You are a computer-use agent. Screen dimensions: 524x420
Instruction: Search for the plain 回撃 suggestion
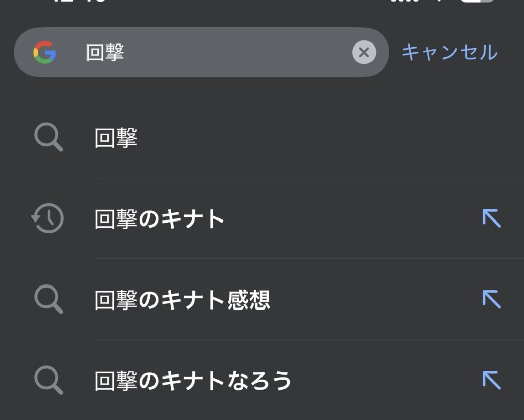116,138
